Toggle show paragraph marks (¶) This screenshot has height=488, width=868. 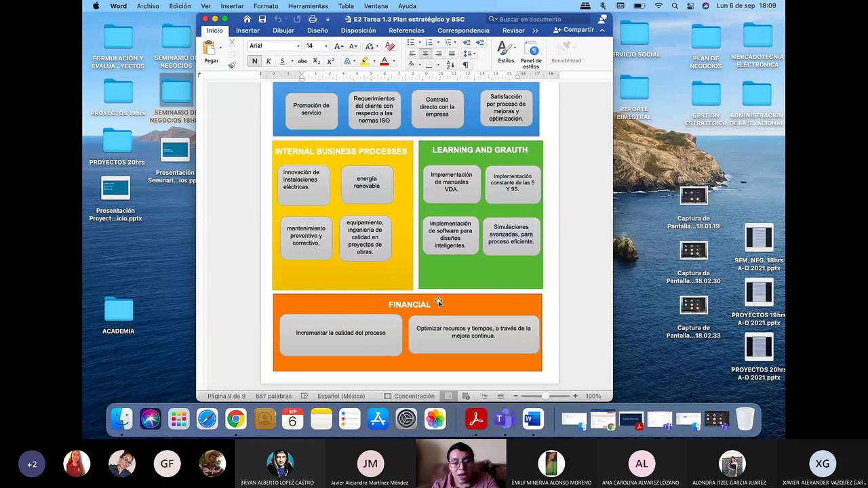click(x=465, y=65)
